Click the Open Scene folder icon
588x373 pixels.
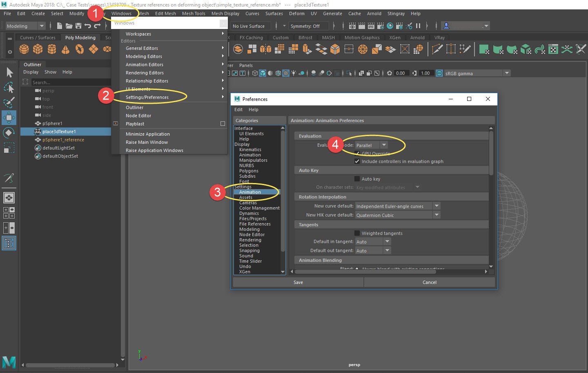click(x=69, y=26)
